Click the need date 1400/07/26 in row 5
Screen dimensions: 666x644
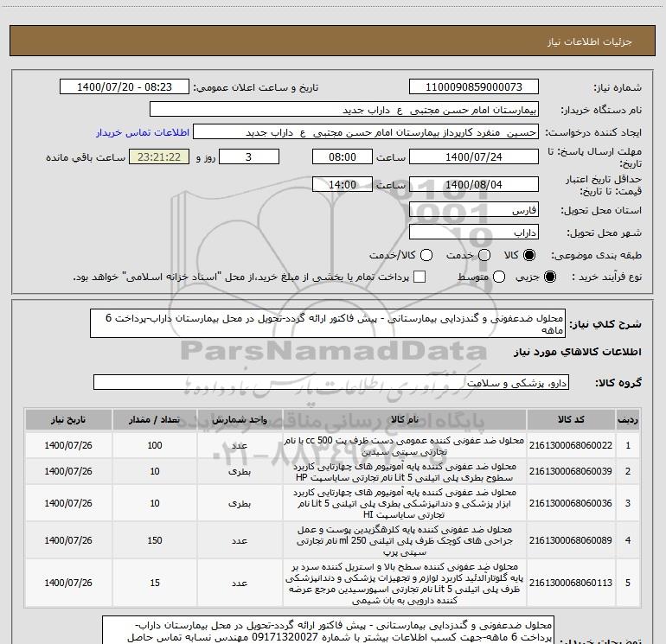(68, 583)
